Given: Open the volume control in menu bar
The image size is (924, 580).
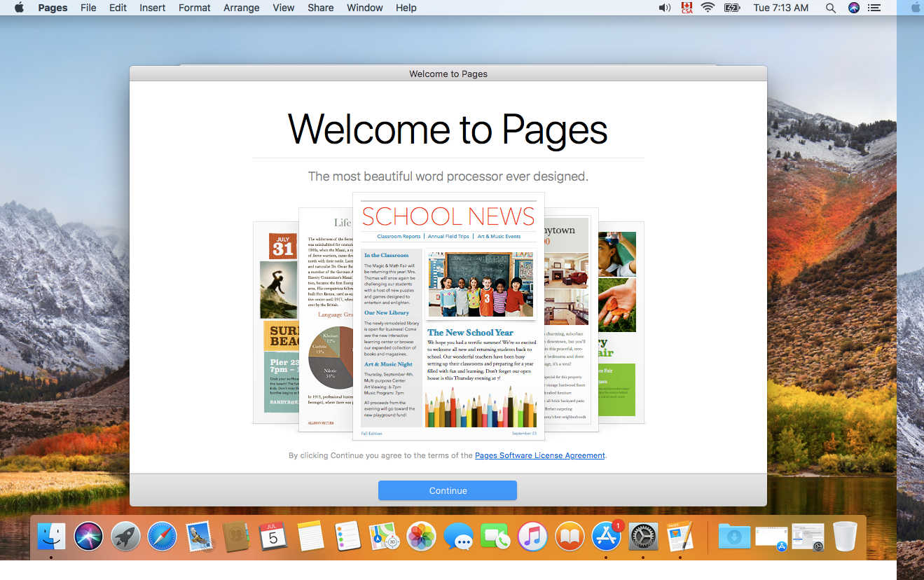Looking at the screenshot, I should tap(664, 8).
